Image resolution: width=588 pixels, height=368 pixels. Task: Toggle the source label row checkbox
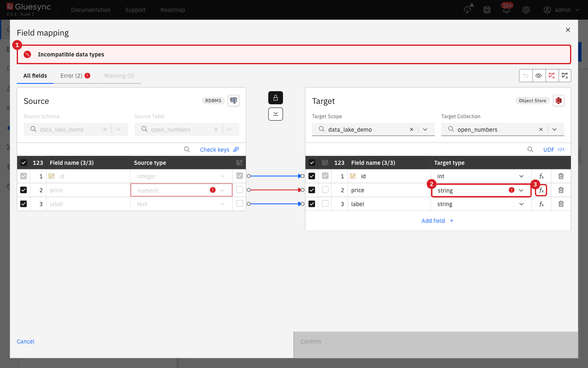(24, 204)
